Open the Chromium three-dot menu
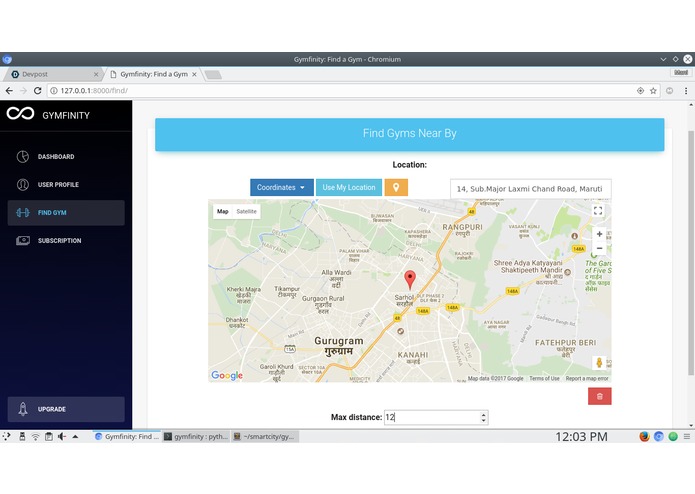The width and height of the screenshot is (695, 494). [686, 90]
